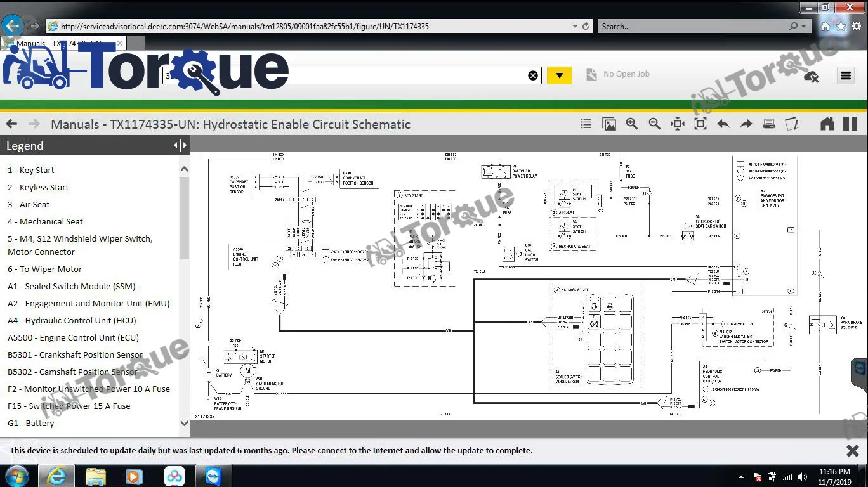Close the Manuals browser tab
The width and height of the screenshot is (868, 487).
coord(120,43)
